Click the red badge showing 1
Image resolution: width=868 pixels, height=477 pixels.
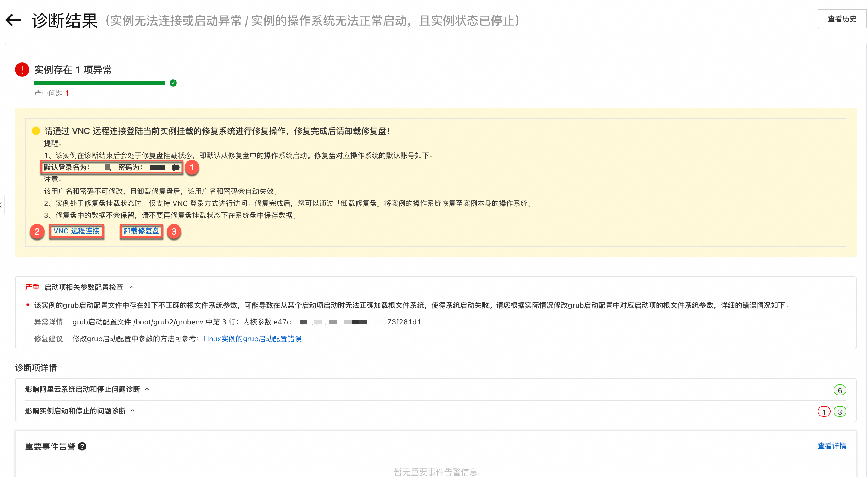(x=824, y=412)
